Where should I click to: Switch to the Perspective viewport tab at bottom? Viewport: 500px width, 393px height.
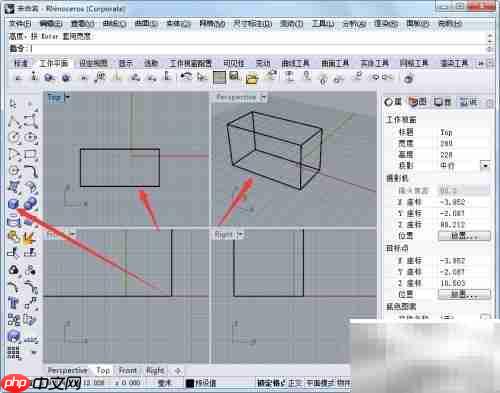click(x=67, y=370)
